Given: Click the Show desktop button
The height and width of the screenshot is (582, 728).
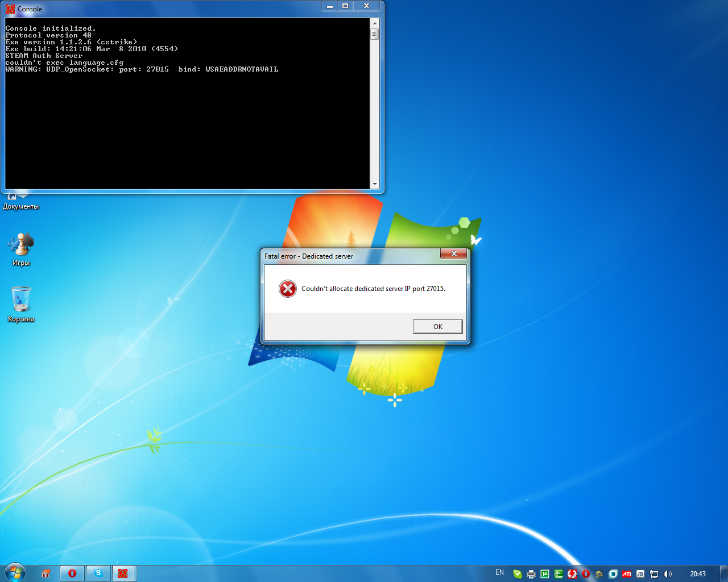Looking at the screenshot, I should (723, 573).
